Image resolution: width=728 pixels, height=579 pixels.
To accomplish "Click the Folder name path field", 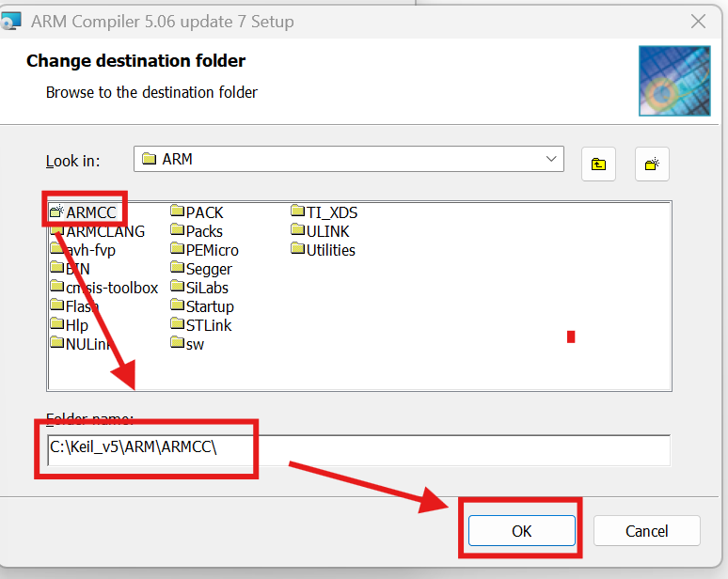I will click(x=359, y=450).
